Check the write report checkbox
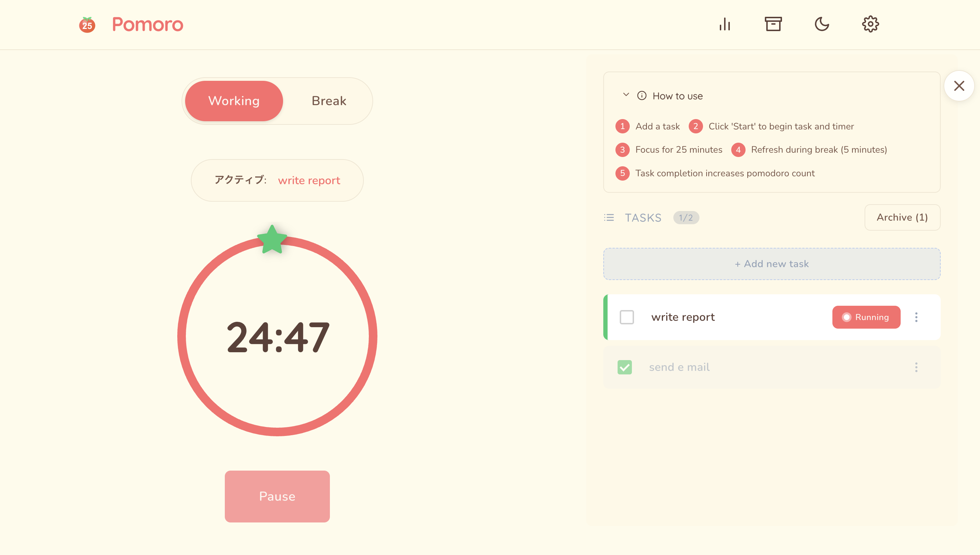The width and height of the screenshot is (980, 555). [x=627, y=317]
